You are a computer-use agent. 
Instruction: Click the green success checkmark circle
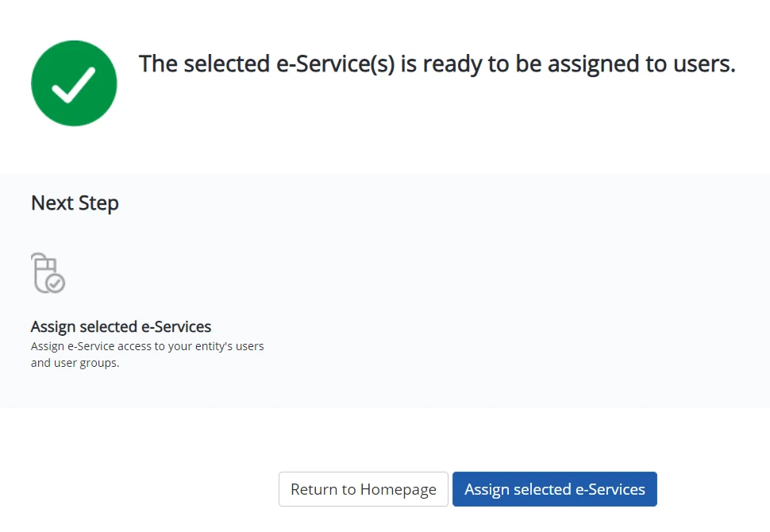click(74, 83)
